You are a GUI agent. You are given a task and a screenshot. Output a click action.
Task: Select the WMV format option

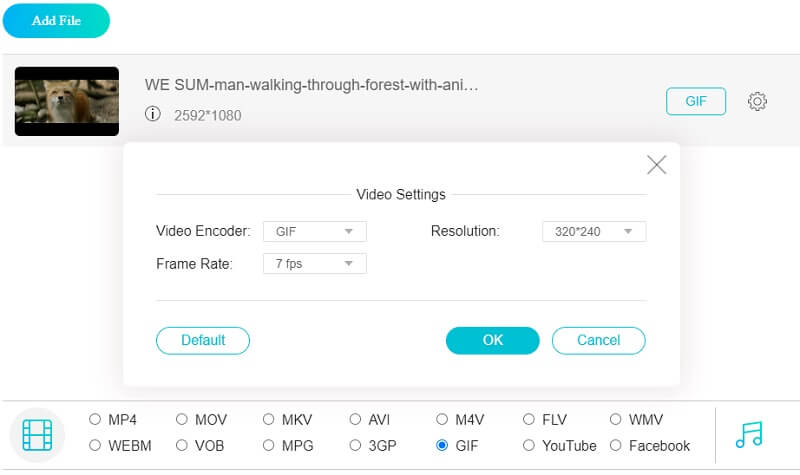616,420
